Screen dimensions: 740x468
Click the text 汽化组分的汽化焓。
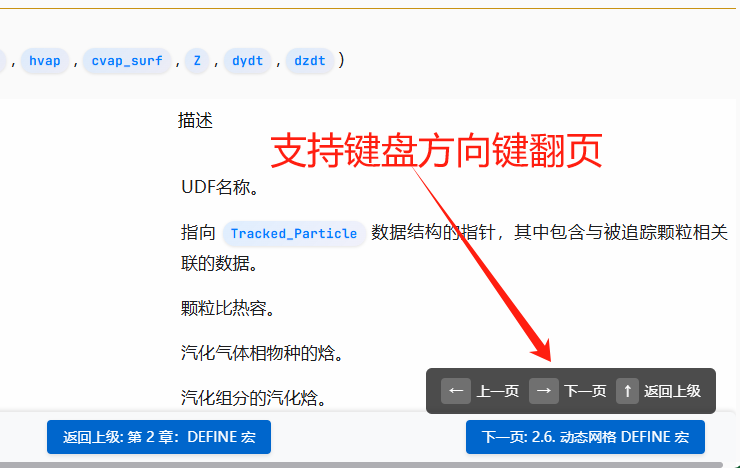(x=254, y=398)
